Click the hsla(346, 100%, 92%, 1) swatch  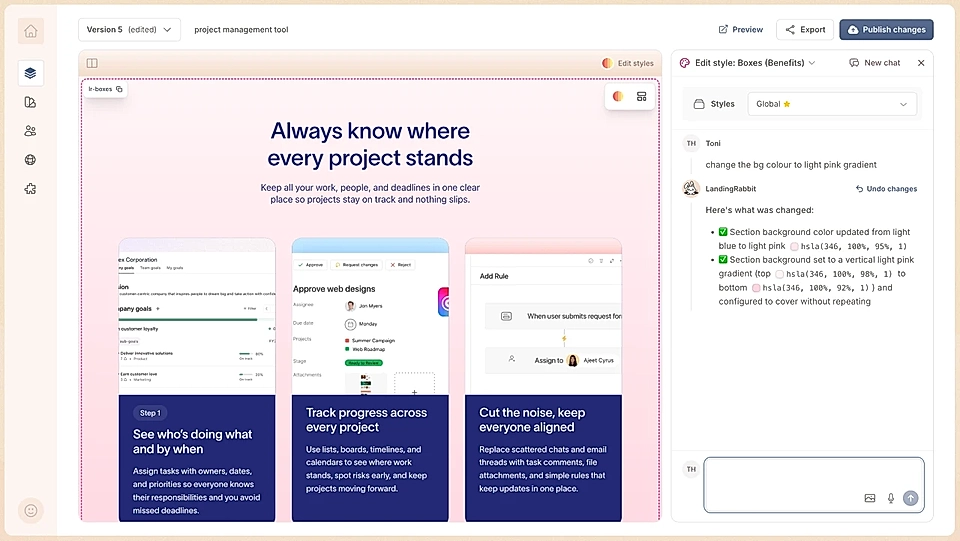(756, 288)
